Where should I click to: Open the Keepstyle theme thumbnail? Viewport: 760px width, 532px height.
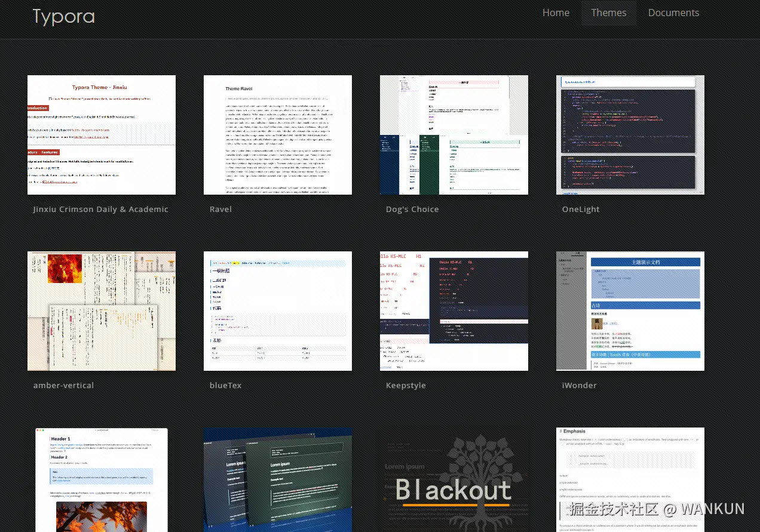(x=454, y=311)
